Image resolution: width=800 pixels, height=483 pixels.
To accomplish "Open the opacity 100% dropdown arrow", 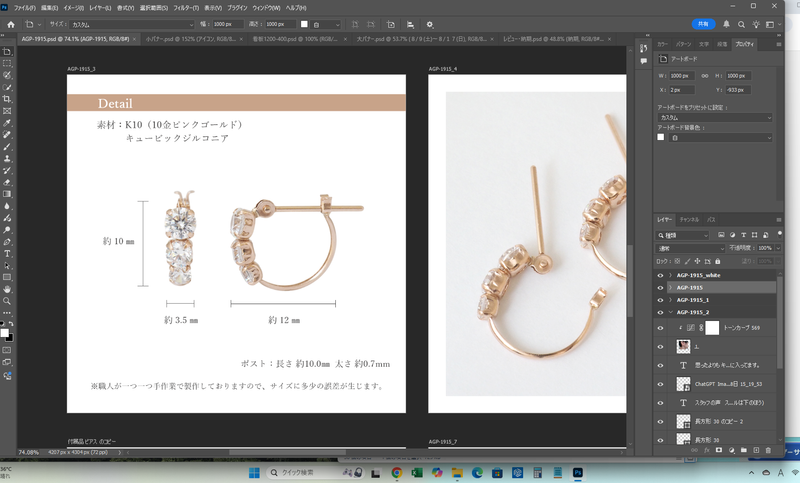I will tap(778, 248).
